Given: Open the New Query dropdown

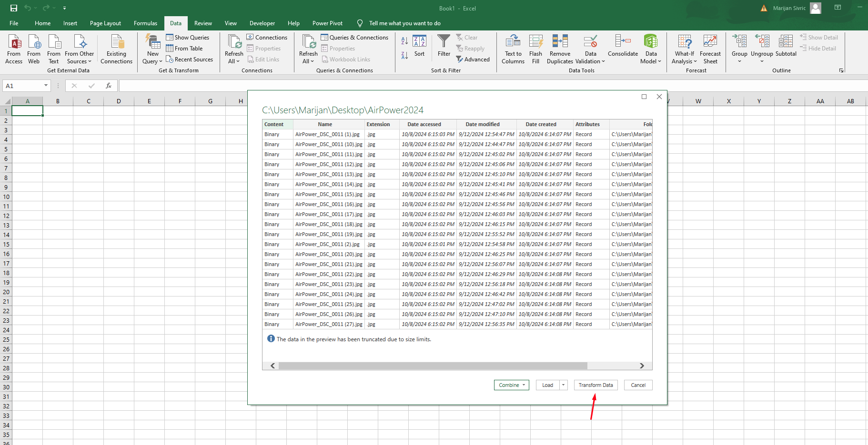Looking at the screenshot, I should pos(152,57).
